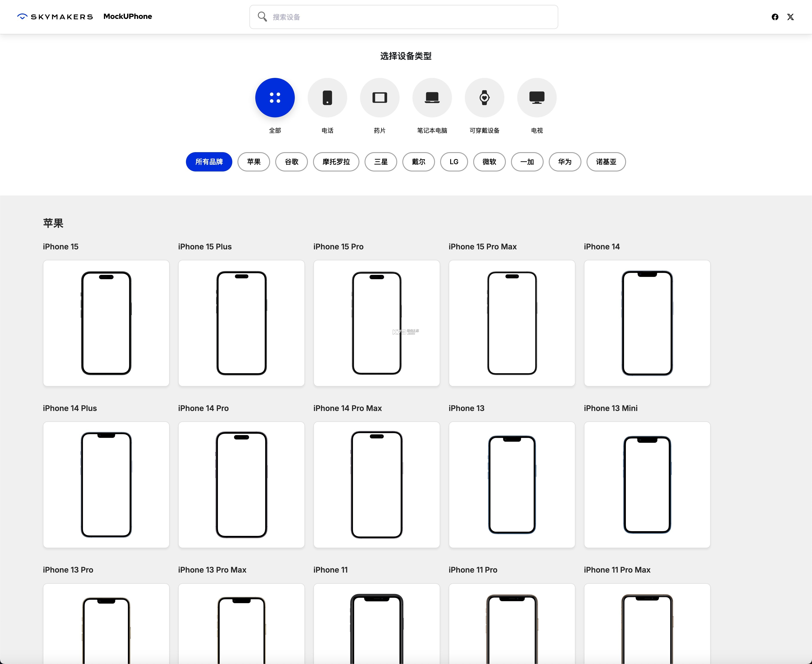Screen dimensions: 812x664
Task: Choose the 电视 TV category icon
Action: (x=537, y=97)
